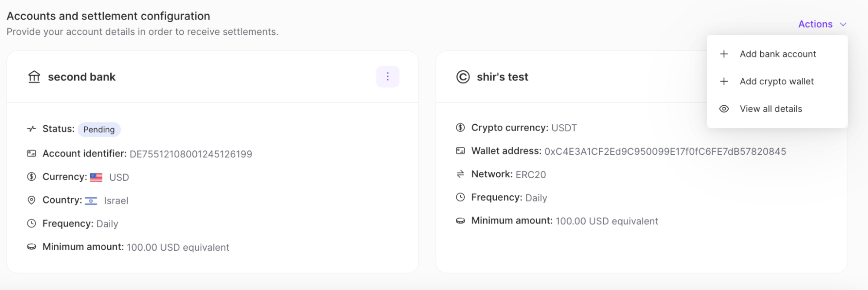Click the Israel flag beside Country

point(91,200)
